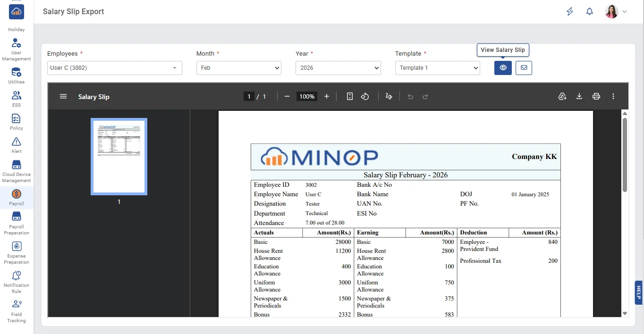The height and width of the screenshot is (334, 644).
Task: Toggle the PDF sidebar hamburger menu
Action: click(x=63, y=96)
